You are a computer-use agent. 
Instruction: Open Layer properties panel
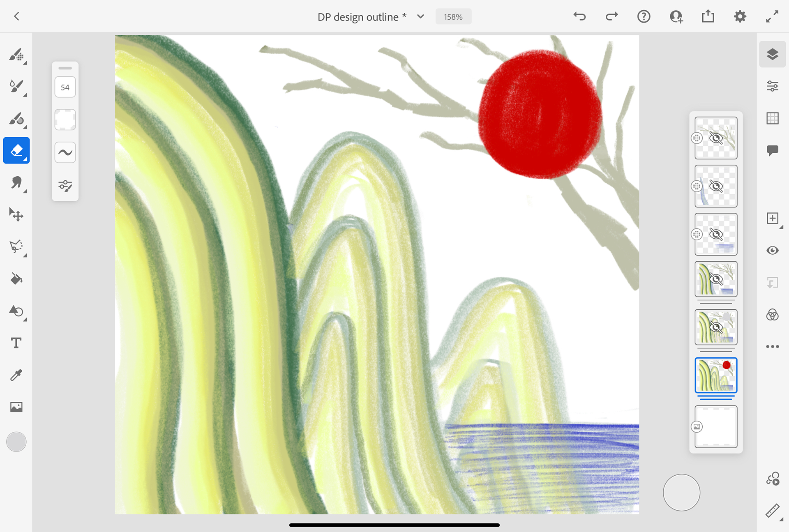tap(773, 86)
